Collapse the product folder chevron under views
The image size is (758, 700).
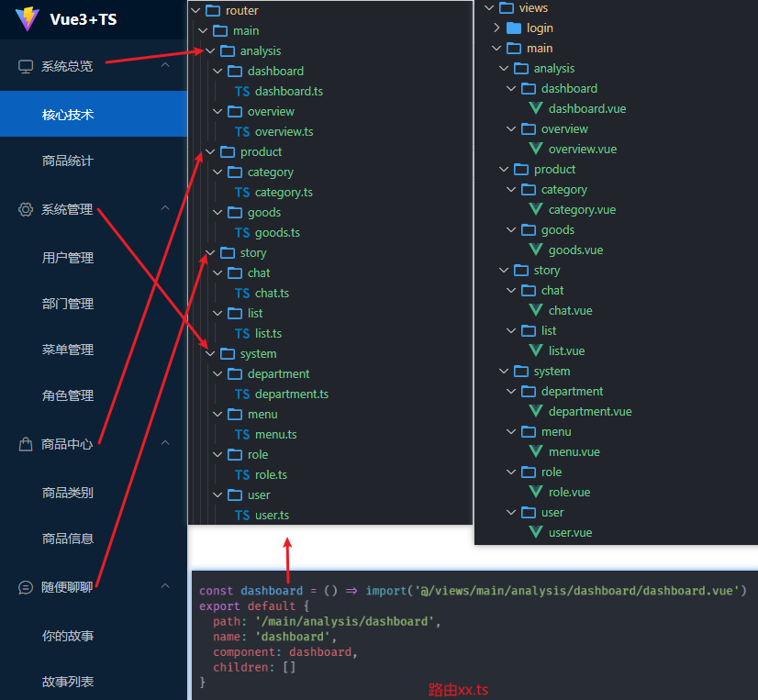click(x=504, y=169)
